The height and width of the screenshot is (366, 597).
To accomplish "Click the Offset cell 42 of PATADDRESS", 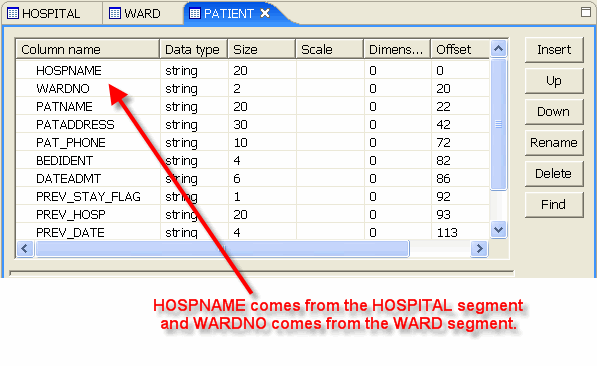I will (460, 125).
